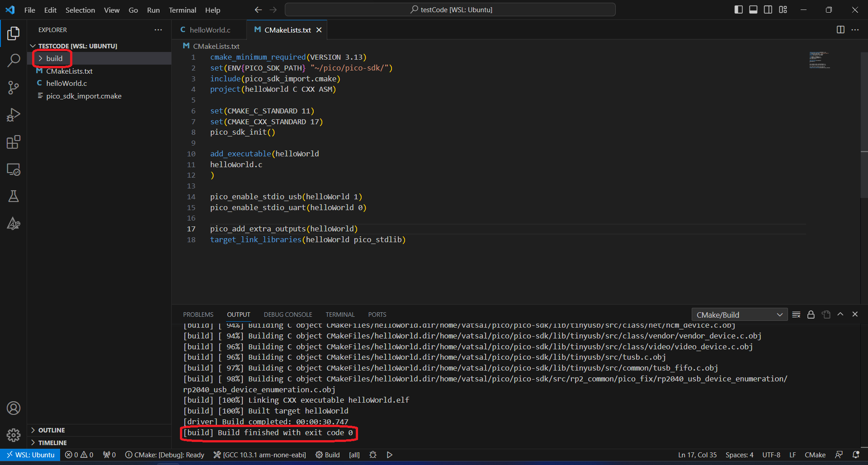
Task: Open the Search view in activity bar
Action: click(14, 60)
